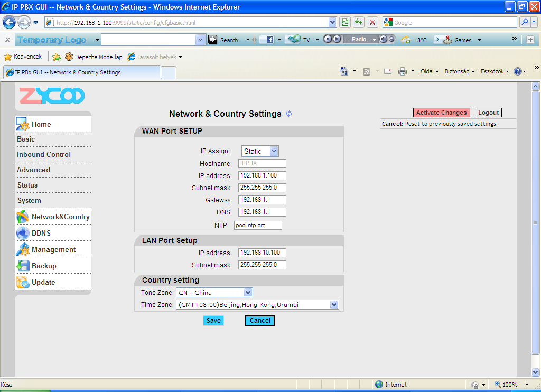Image resolution: width=541 pixels, height=392 pixels.
Task: Open Backup in the sidebar
Action: [53, 266]
